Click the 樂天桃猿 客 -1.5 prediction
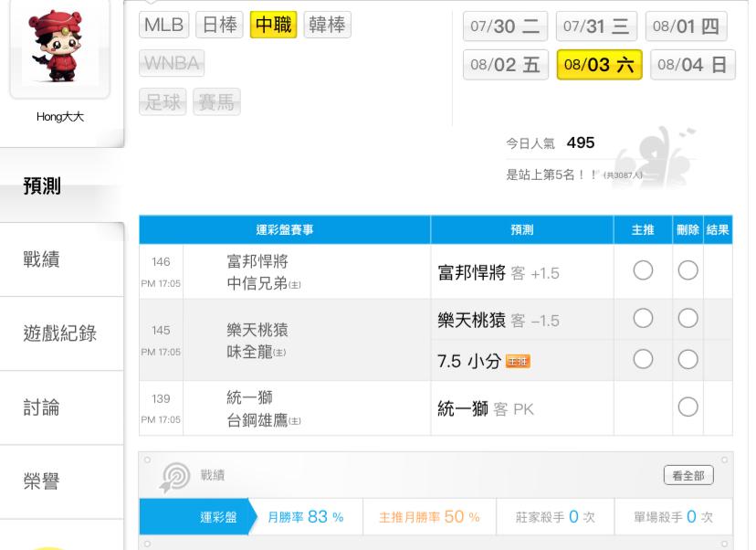Image resolution: width=756 pixels, height=550 pixels. [x=499, y=320]
